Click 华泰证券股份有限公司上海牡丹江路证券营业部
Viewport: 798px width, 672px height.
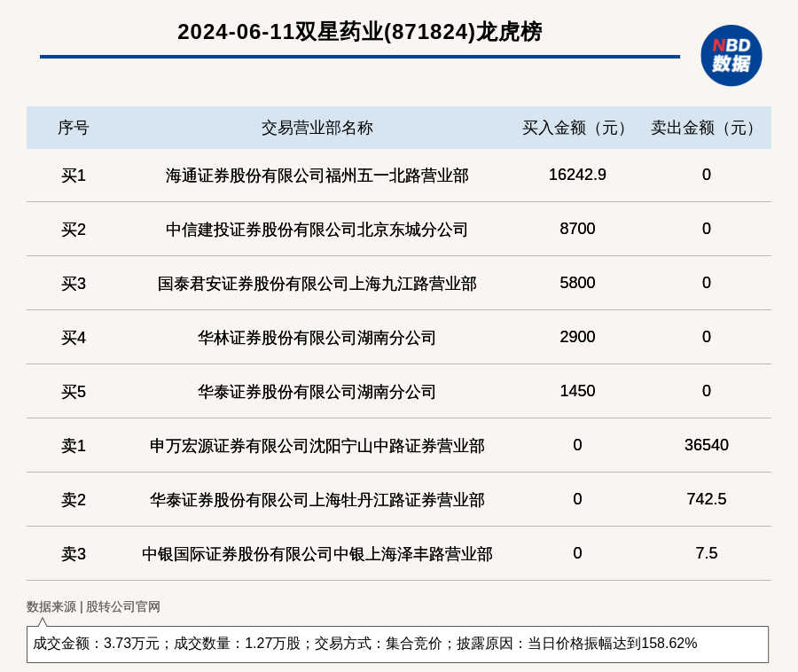click(x=317, y=499)
